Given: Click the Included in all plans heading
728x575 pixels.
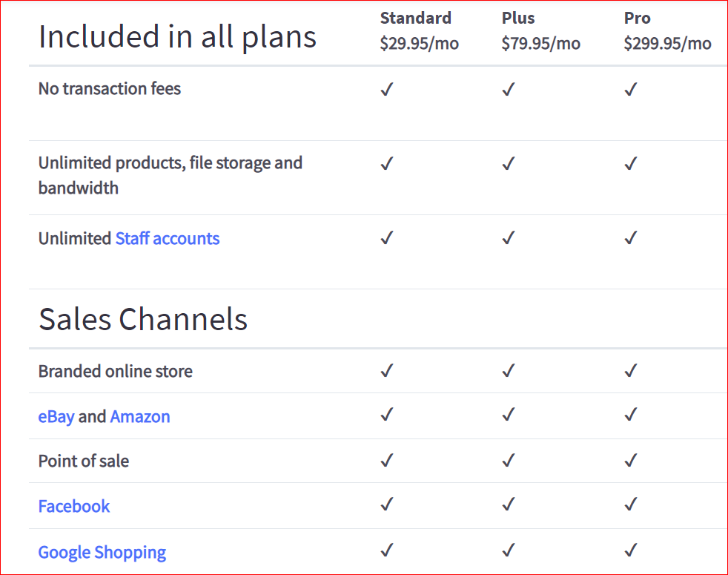Looking at the screenshot, I should tap(177, 37).
